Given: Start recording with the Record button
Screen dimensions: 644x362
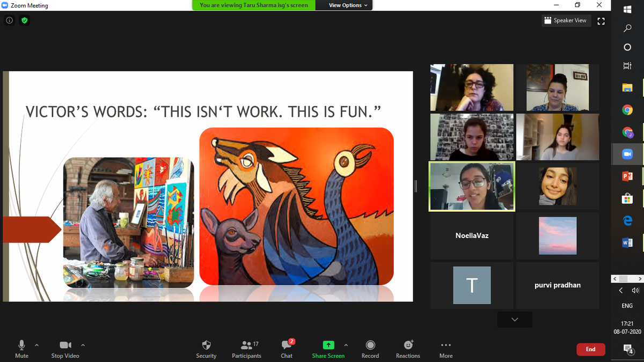Looking at the screenshot, I should coord(370,349).
